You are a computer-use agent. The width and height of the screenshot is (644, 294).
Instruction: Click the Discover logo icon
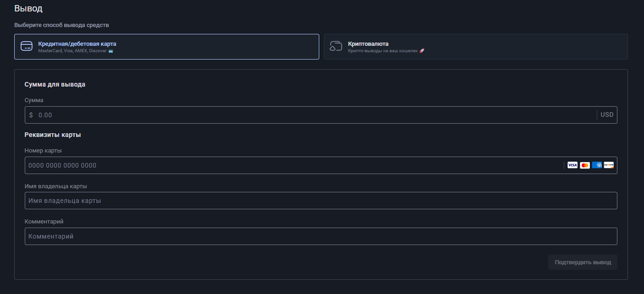point(609,165)
